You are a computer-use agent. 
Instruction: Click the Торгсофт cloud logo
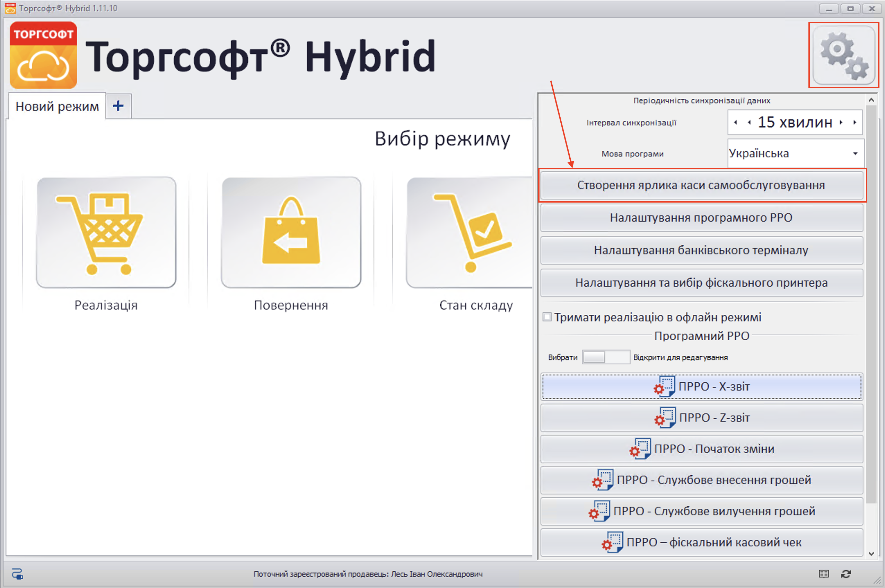[x=44, y=55]
